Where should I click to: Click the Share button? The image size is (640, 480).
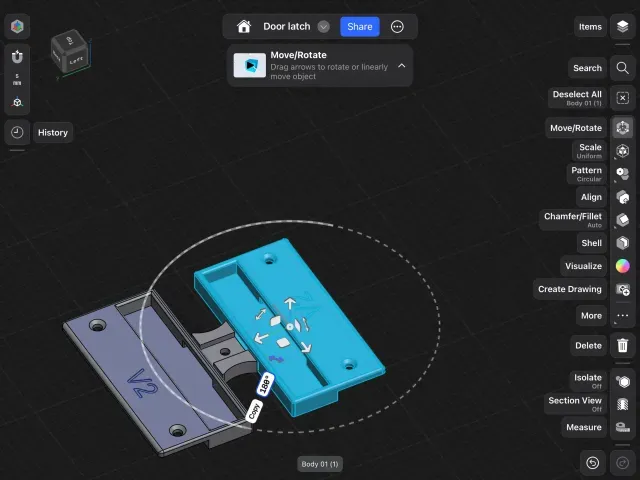coord(360,27)
